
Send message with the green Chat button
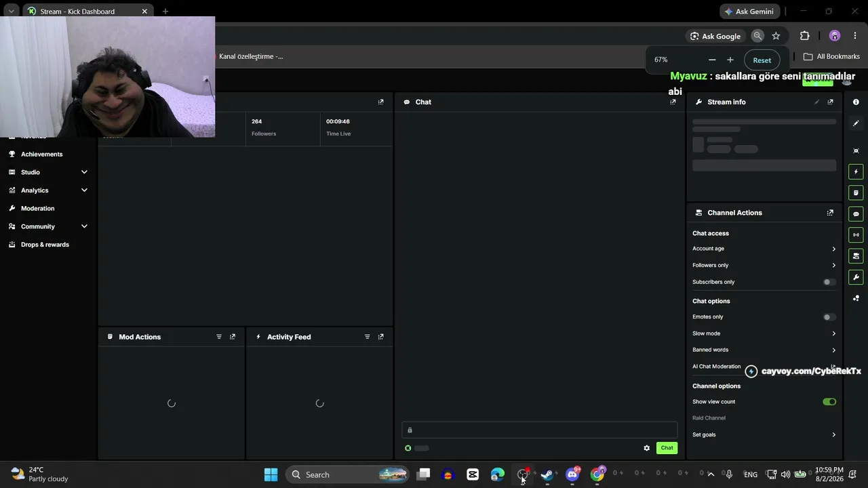[667, 448]
